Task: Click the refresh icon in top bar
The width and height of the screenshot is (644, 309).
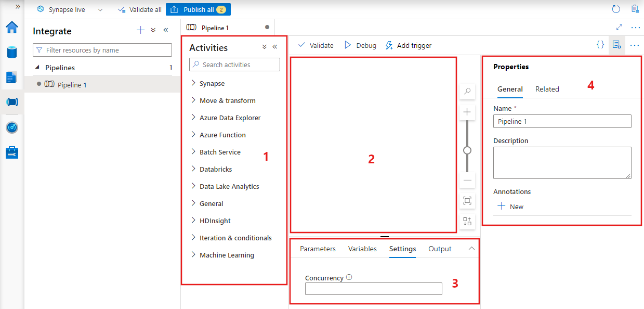Action: 615,9
